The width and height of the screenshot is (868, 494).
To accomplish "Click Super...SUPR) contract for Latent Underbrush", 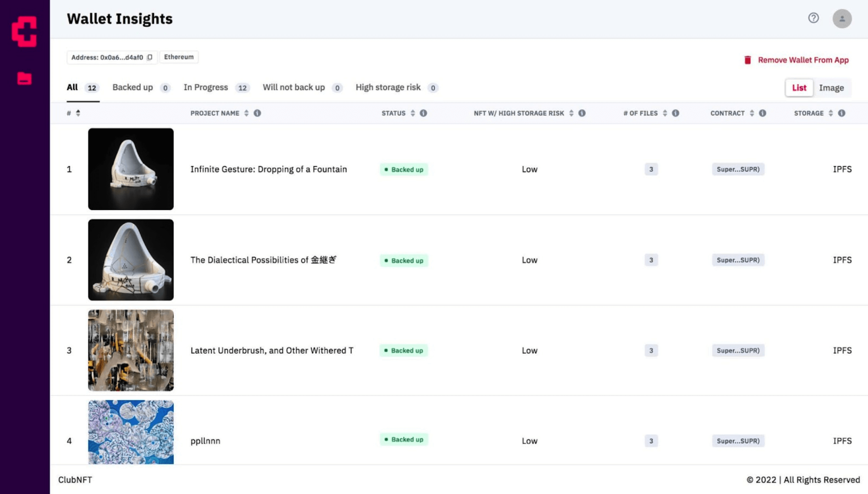I will 738,350.
